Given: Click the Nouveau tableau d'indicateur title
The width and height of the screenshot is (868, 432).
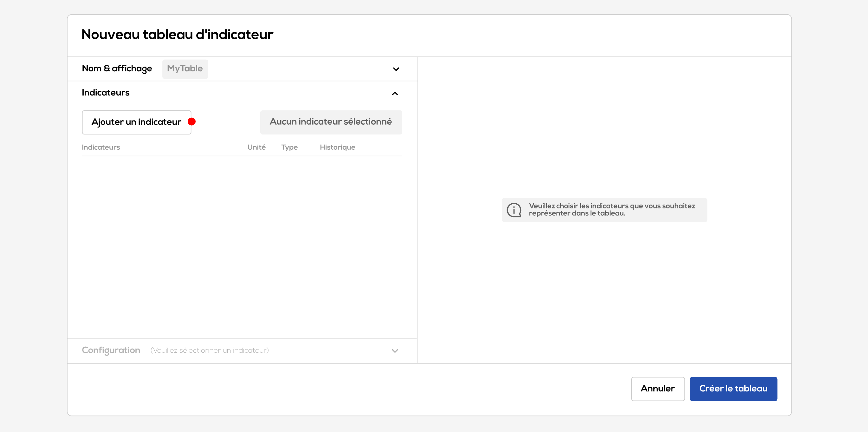Looking at the screenshot, I should (x=177, y=34).
